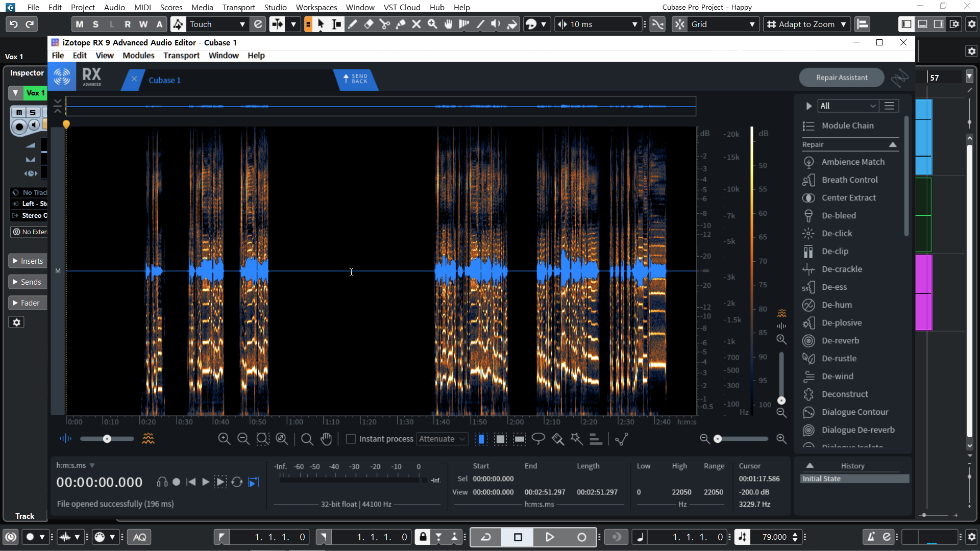
Task: Select Cubase scissors split tool
Action: coord(385,24)
